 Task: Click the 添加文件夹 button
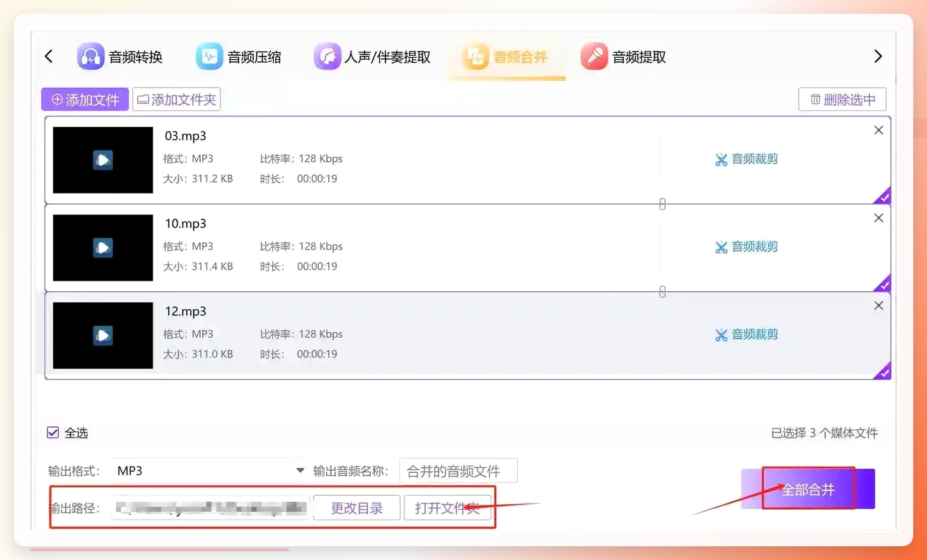click(x=176, y=100)
